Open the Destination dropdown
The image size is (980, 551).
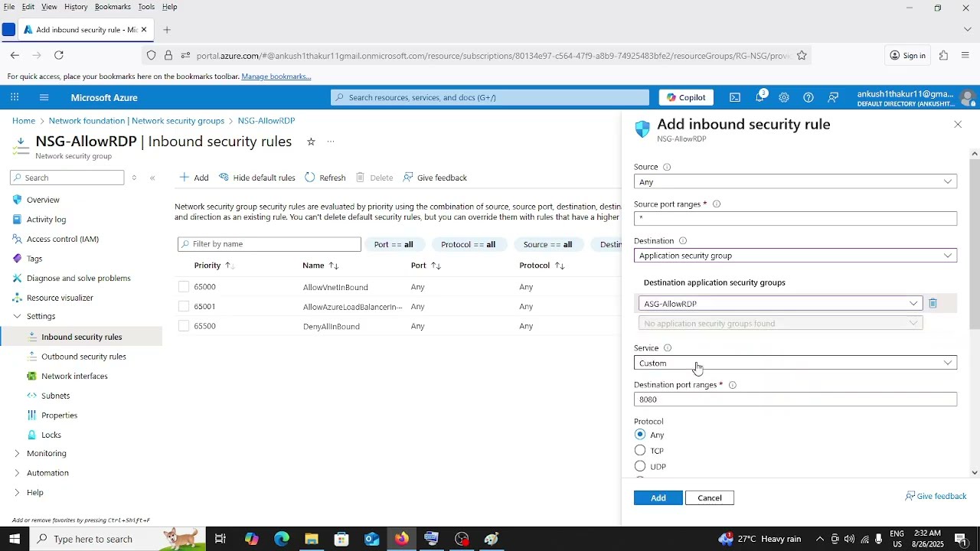[795, 256]
